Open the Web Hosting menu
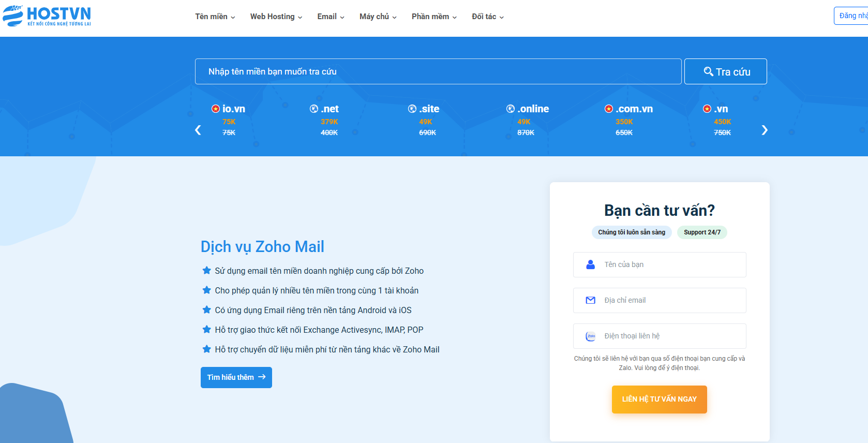The height and width of the screenshot is (443, 868). click(276, 17)
